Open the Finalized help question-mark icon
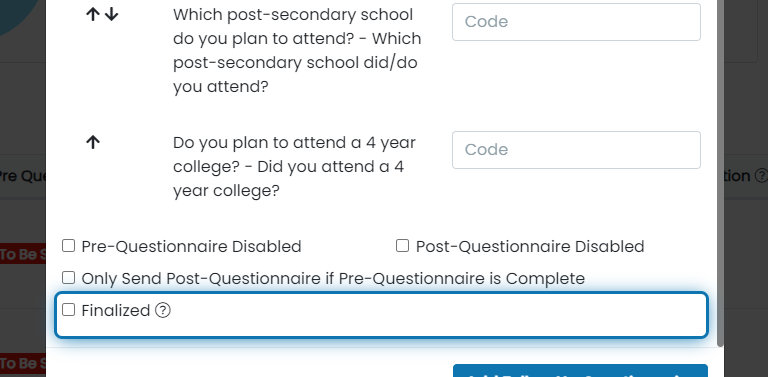Viewport: 768px width, 377px height. pyautogui.click(x=163, y=310)
